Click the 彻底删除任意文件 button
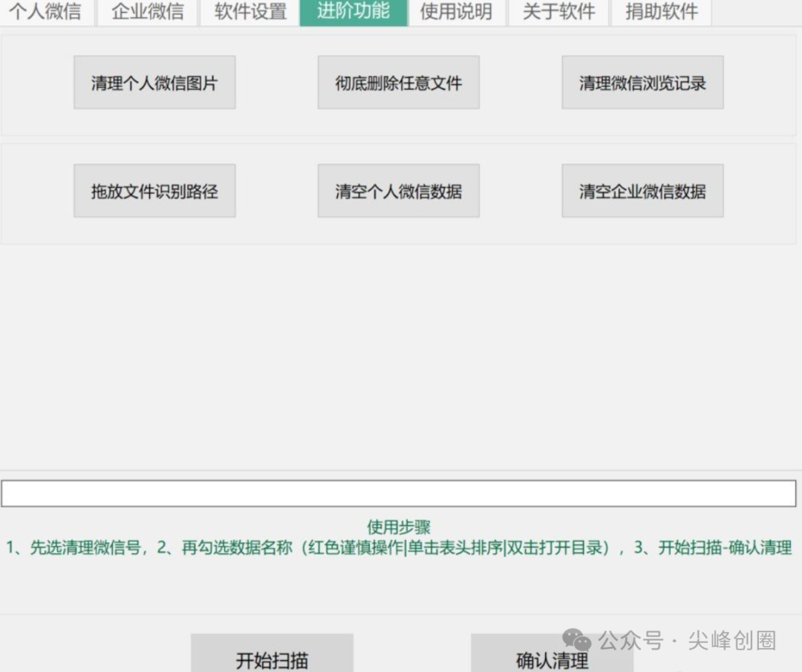 399,82
